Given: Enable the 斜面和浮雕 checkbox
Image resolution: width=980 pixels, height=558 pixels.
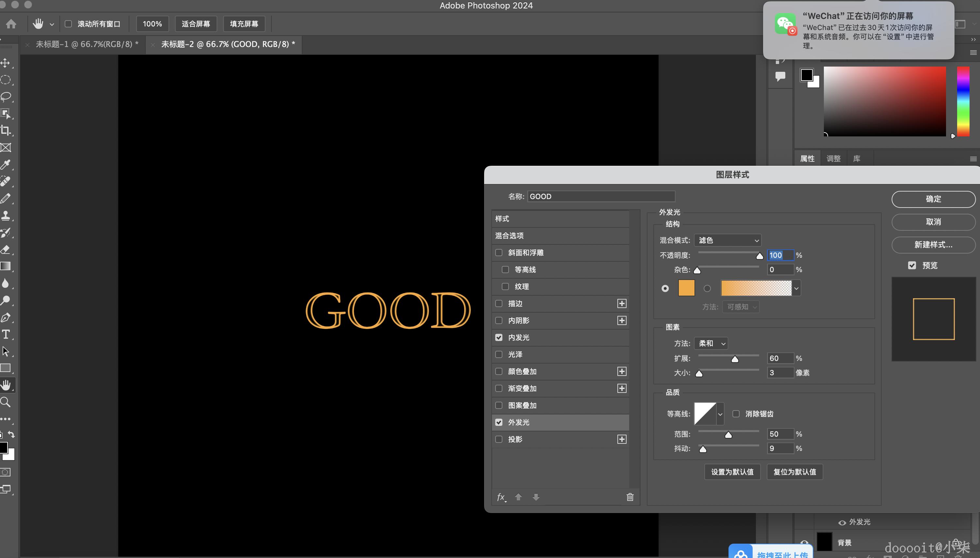Looking at the screenshot, I should pos(498,253).
